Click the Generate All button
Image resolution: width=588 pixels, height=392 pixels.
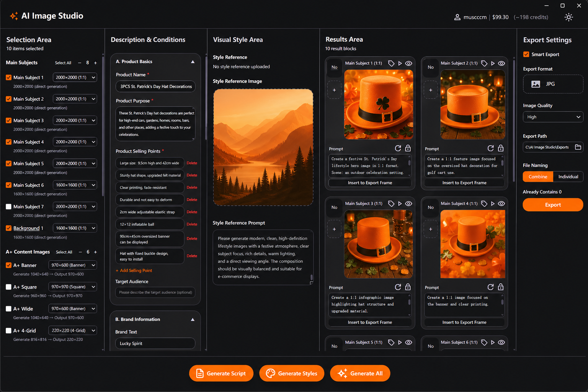point(360,373)
